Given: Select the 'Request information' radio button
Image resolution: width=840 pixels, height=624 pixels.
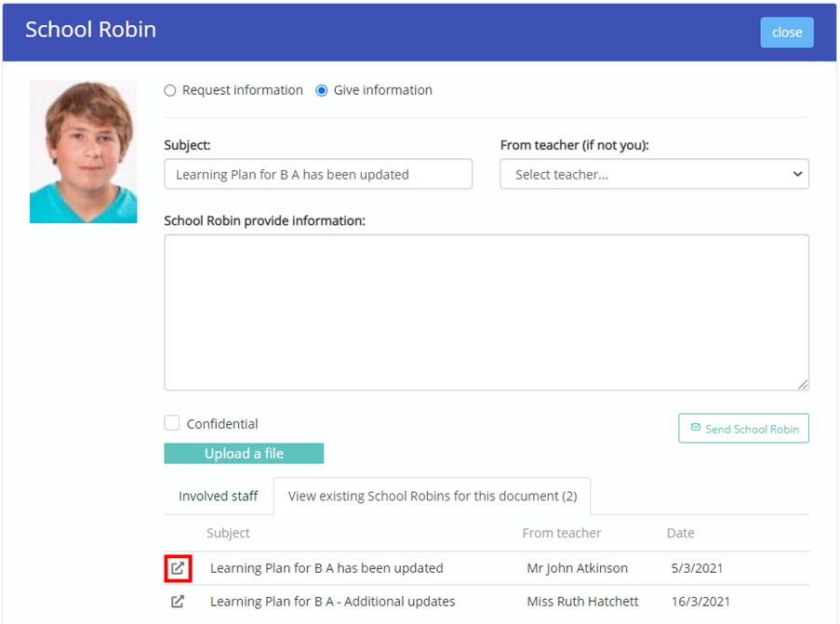Looking at the screenshot, I should tap(168, 90).
